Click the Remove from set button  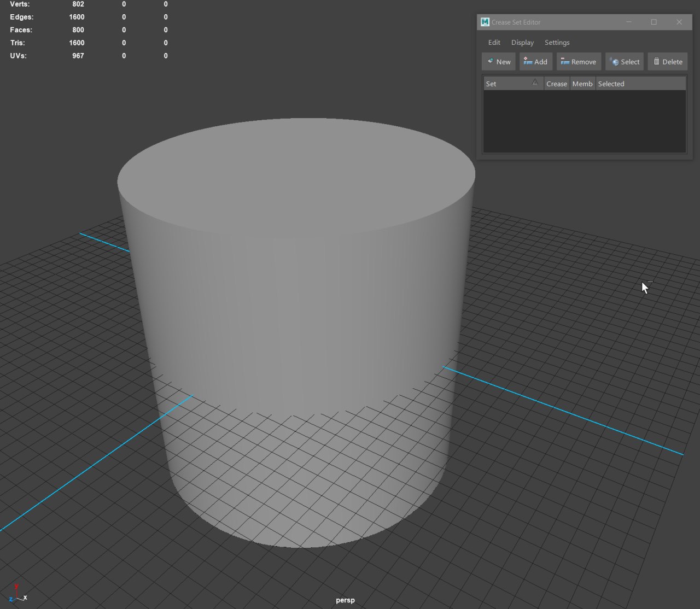[579, 62]
